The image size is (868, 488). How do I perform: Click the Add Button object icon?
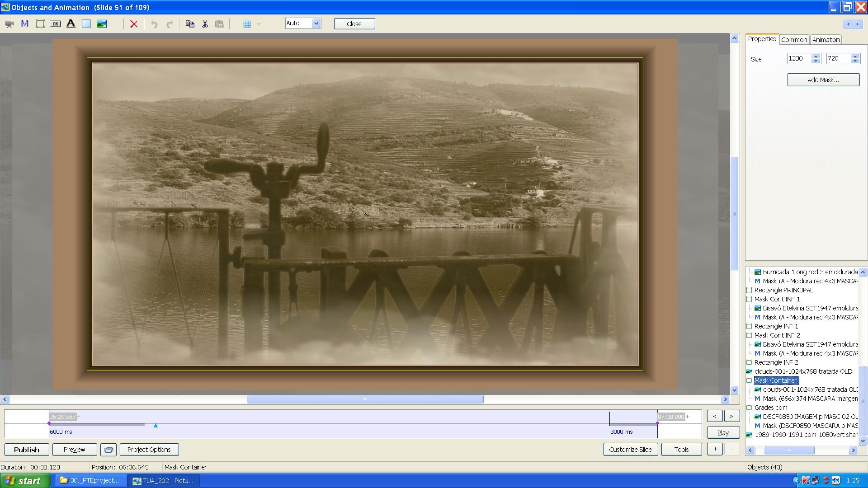coord(55,24)
